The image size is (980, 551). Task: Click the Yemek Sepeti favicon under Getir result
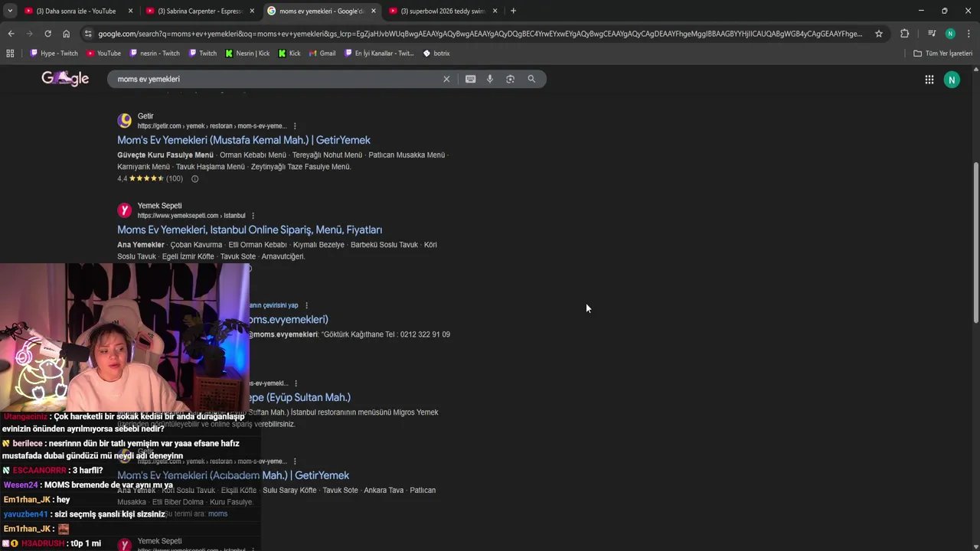(x=124, y=210)
